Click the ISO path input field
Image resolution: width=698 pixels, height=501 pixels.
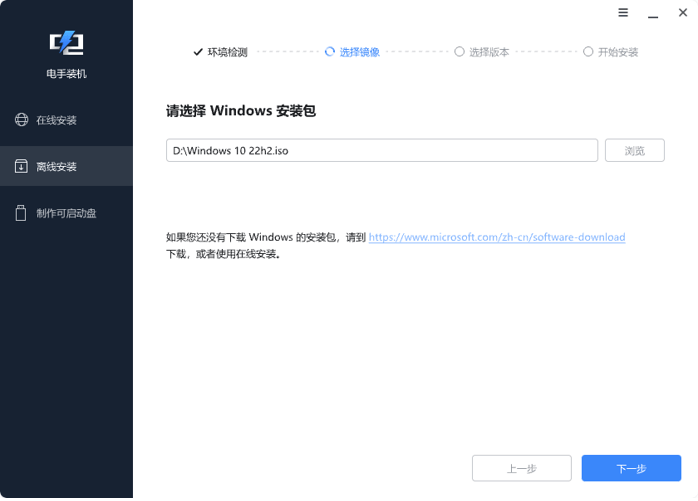pos(382,151)
